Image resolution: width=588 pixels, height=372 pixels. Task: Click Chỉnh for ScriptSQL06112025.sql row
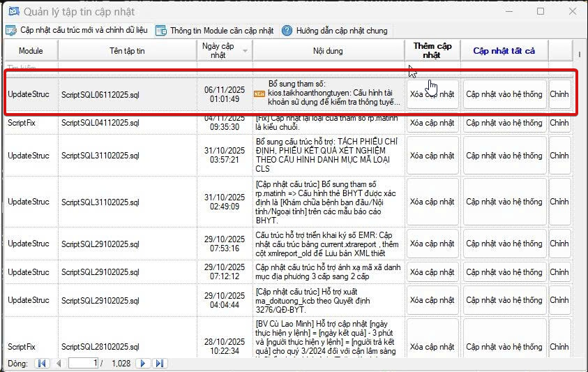pos(559,94)
